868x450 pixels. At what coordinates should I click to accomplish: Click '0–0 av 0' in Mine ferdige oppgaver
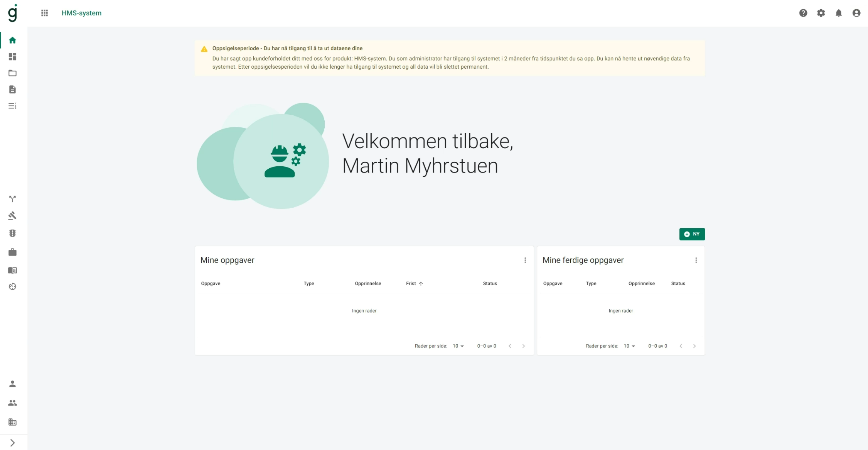pos(657,346)
